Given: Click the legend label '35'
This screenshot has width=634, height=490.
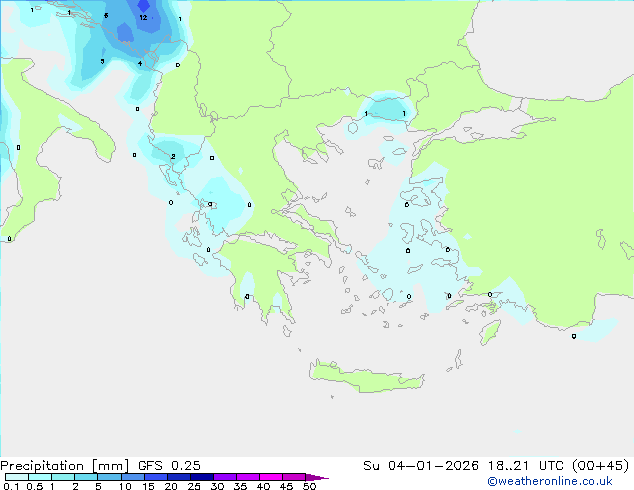Looking at the screenshot, I should [x=240, y=486].
